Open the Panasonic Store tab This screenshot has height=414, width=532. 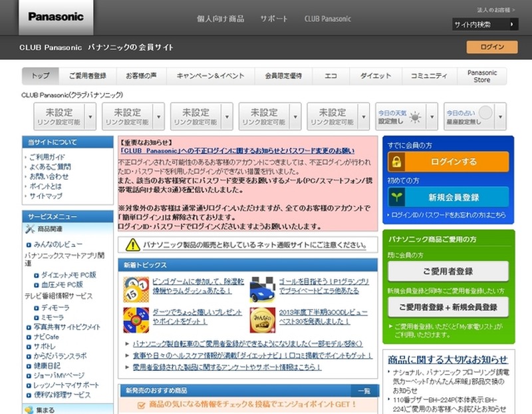pyautogui.click(x=481, y=76)
